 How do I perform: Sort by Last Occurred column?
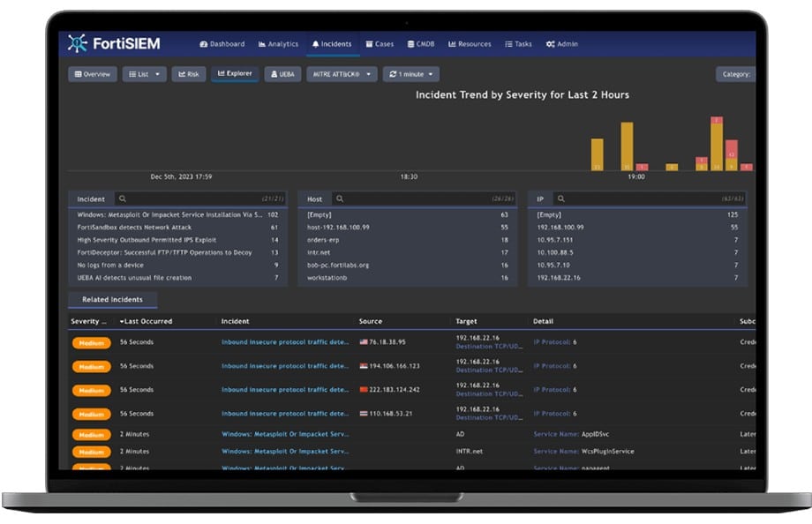(x=146, y=321)
